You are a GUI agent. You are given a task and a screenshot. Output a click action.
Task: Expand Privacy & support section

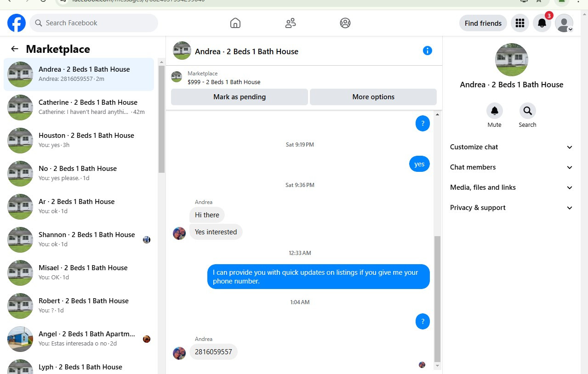pyautogui.click(x=512, y=208)
